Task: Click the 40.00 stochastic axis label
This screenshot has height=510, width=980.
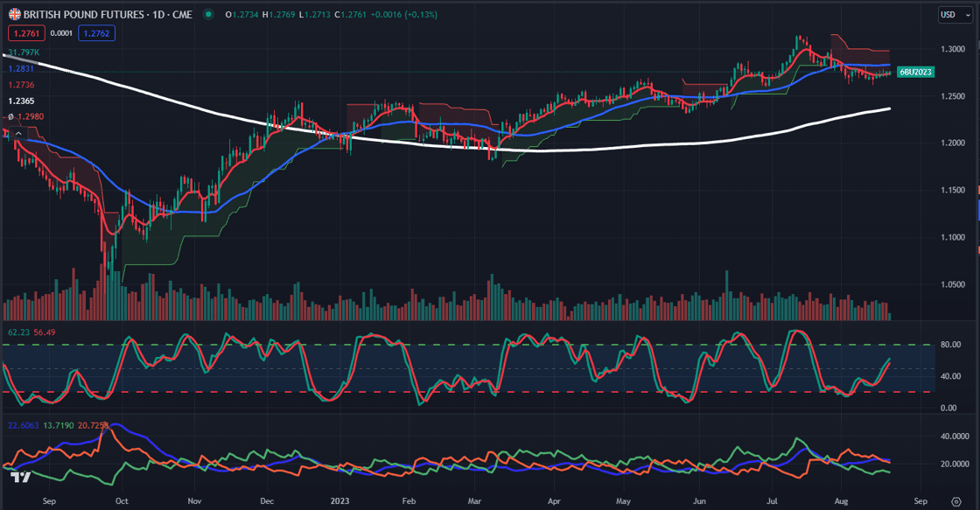Action: (950, 376)
